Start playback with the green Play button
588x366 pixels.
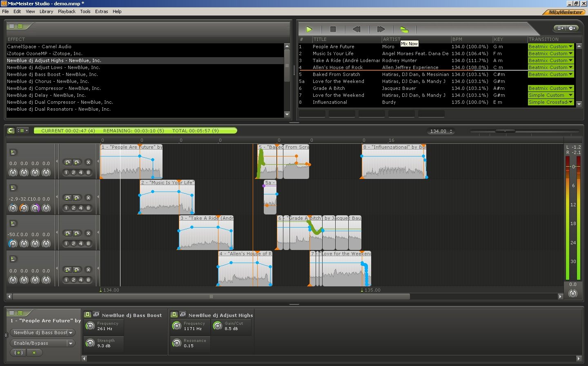(309, 29)
